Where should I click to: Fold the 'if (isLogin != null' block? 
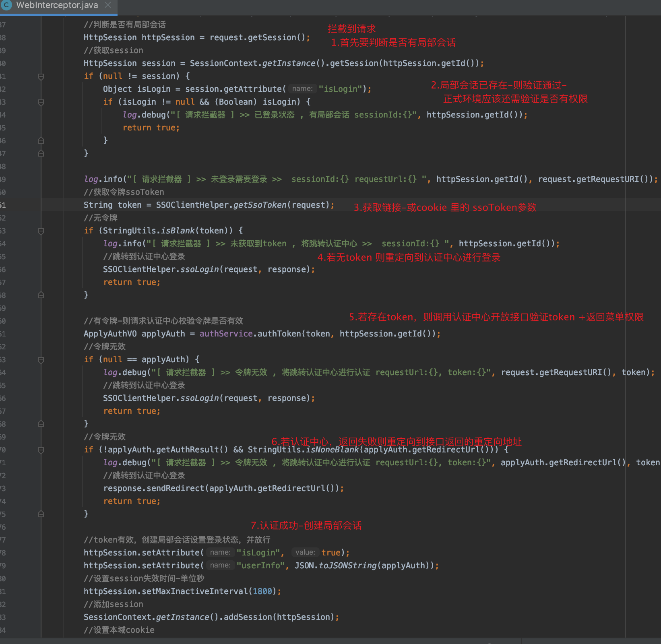pyautogui.click(x=41, y=102)
